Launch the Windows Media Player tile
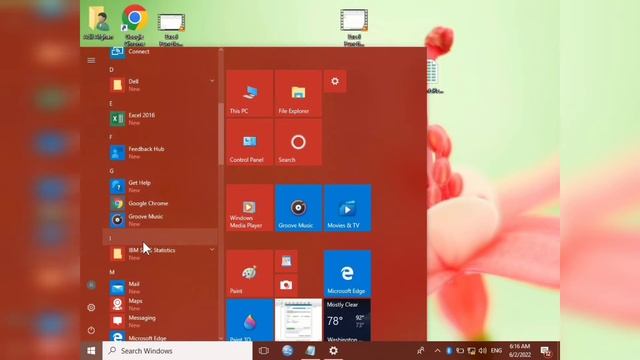This screenshot has height=360, width=640. point(249,208)
